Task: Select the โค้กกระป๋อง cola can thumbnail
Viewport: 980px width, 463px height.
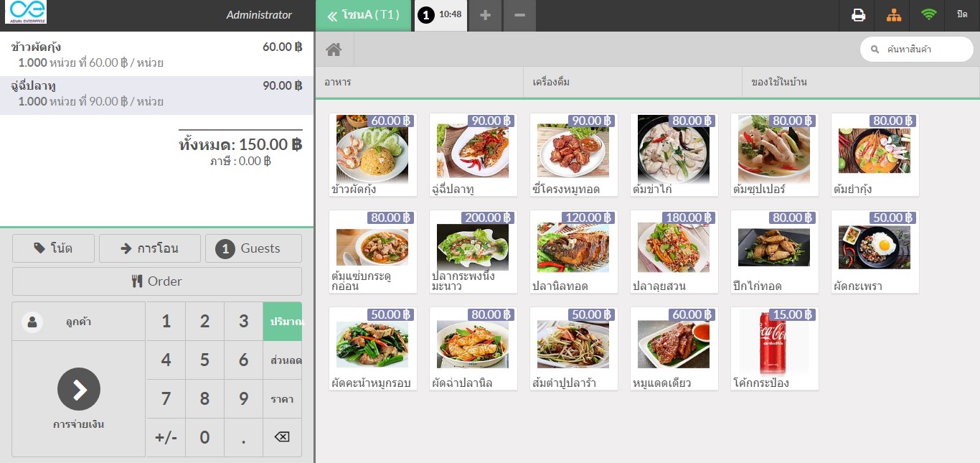Action: click(774, 343)
